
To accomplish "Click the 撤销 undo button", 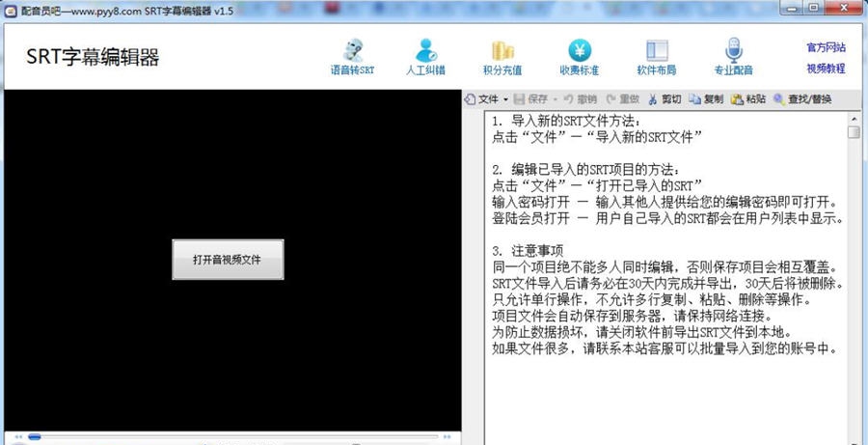I will pos(580,98).
